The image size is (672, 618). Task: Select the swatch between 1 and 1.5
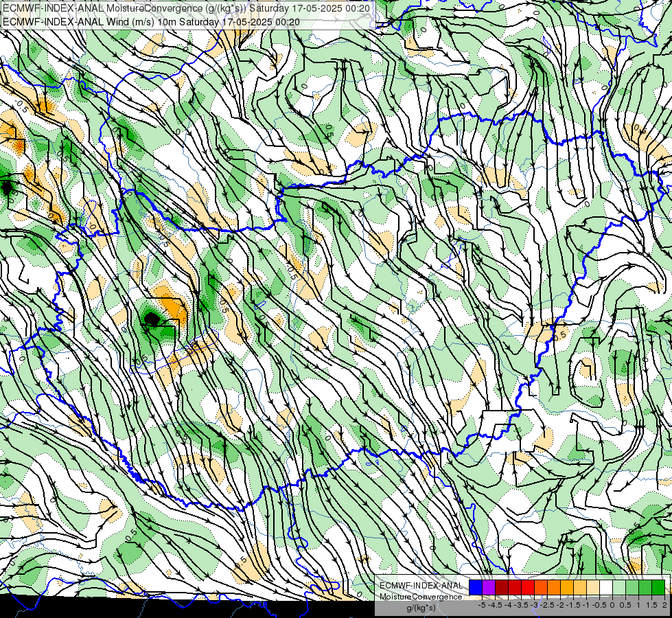coord(645,588)
